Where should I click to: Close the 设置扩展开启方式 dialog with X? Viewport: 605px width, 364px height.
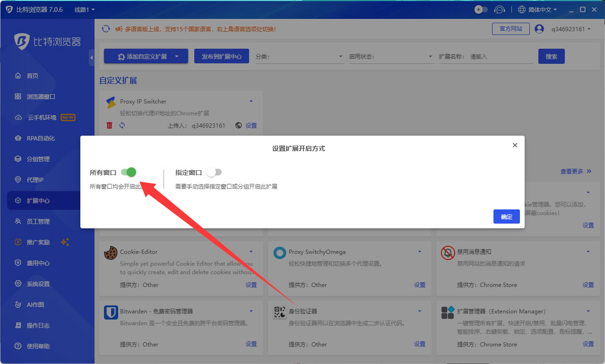point(515,145)
